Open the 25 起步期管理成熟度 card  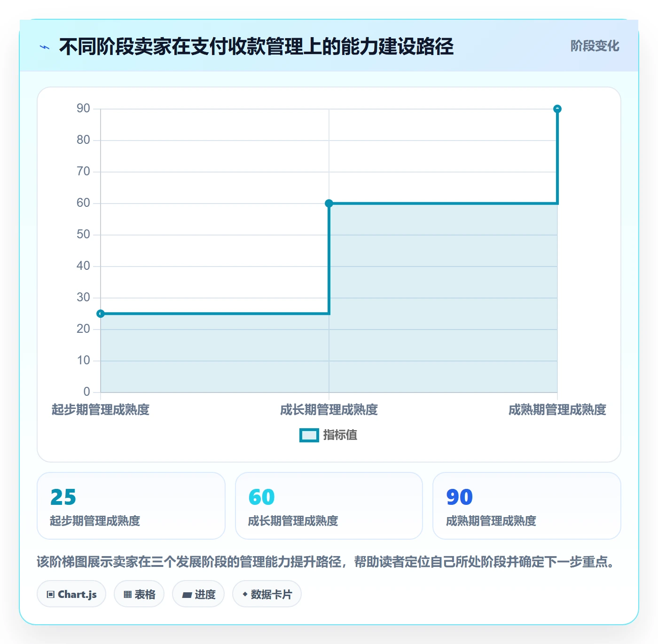131,506
